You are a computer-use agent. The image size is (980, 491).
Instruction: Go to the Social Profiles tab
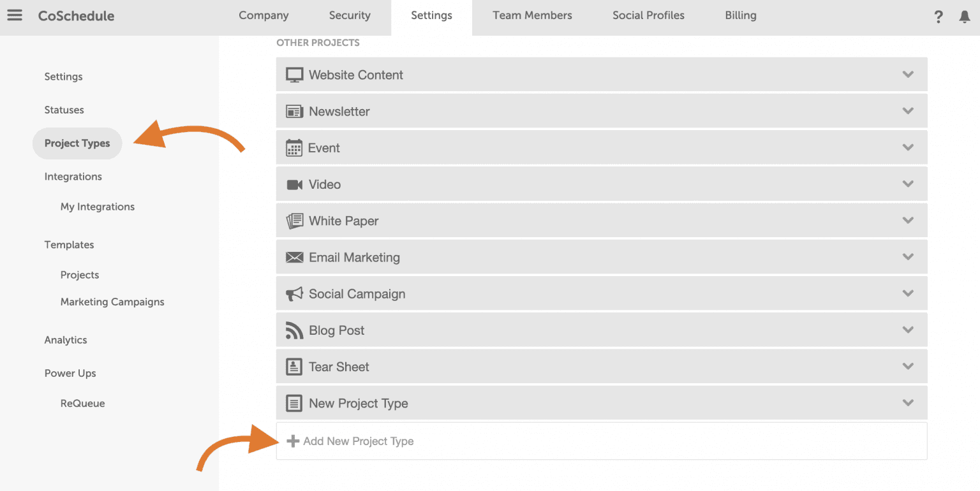click(x=648, y=16)
